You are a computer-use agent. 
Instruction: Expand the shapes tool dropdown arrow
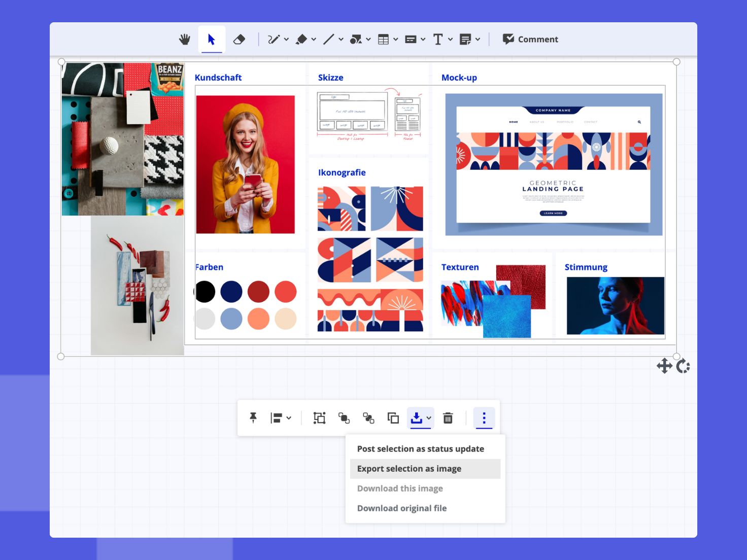click(x=368, y=40)
